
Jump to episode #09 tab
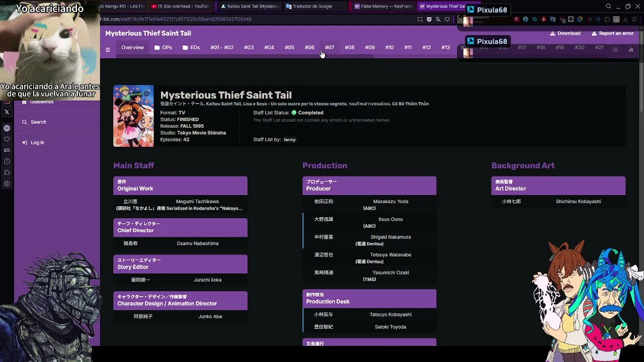(370, 48)
